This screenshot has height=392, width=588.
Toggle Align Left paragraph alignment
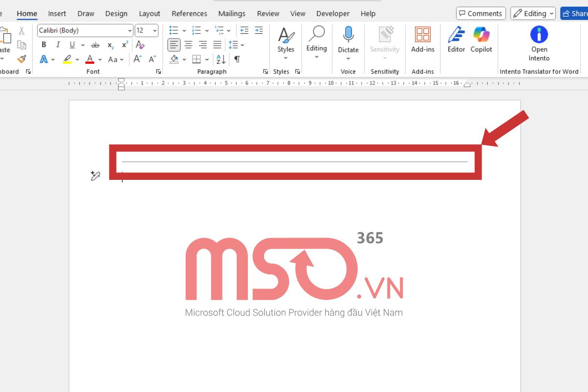coord(174,45)
